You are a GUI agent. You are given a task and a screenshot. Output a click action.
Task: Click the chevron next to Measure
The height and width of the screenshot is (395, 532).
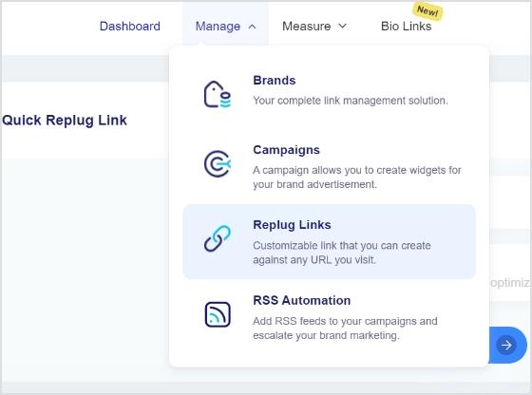(343, 26)
